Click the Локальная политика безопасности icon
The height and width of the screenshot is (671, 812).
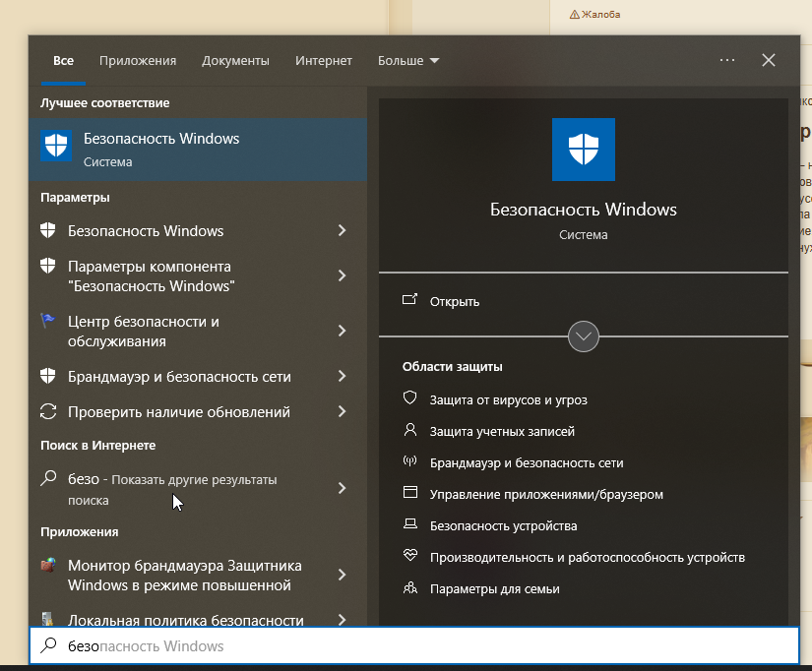[47, 619]
